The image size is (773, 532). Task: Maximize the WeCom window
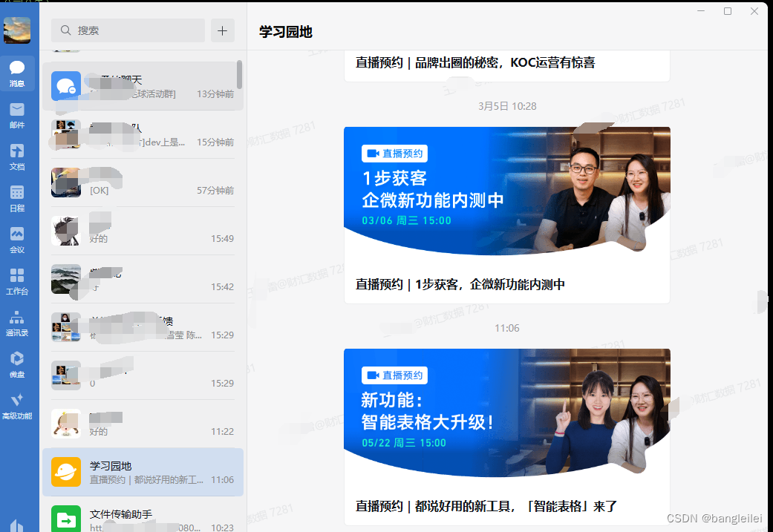[x=728, y=11]
